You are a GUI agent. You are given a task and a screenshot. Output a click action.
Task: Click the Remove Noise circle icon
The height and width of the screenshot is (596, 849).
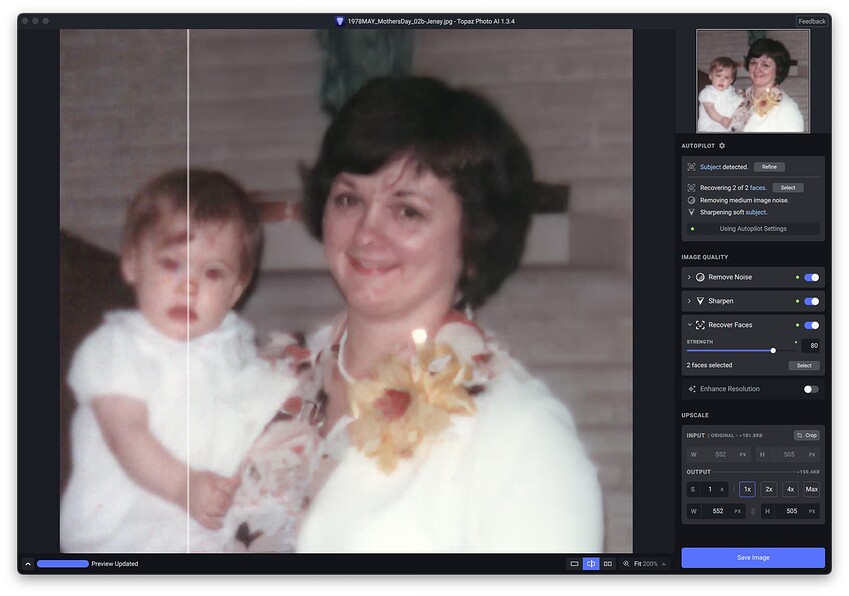(x=700, y=277)
